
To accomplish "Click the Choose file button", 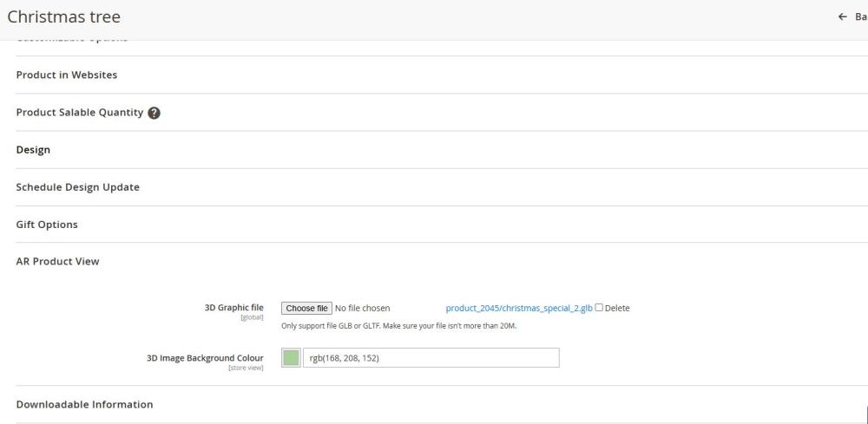I will [306, 308].
